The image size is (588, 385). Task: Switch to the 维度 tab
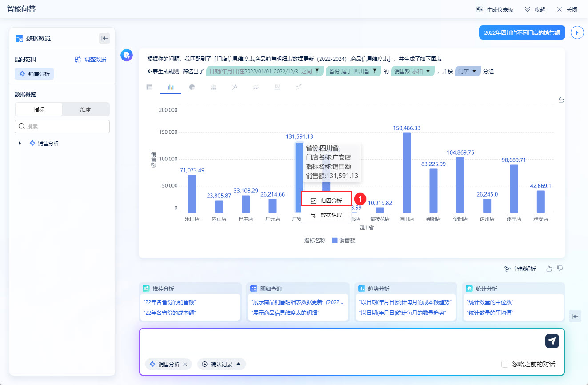click(x=86, y=109)
